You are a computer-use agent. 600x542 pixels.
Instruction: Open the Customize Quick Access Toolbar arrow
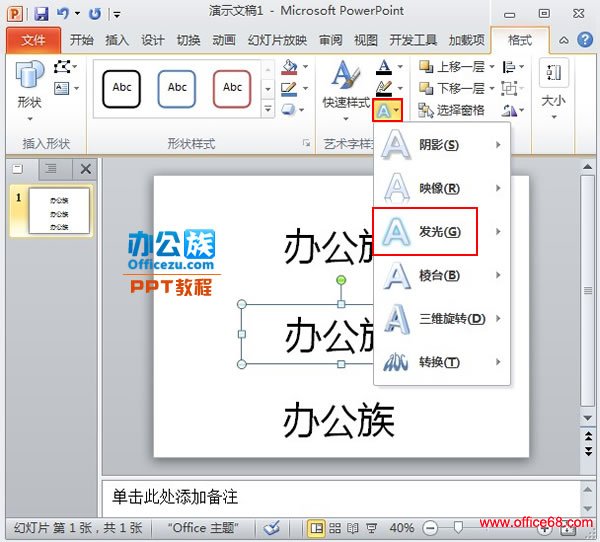[117, 15]
